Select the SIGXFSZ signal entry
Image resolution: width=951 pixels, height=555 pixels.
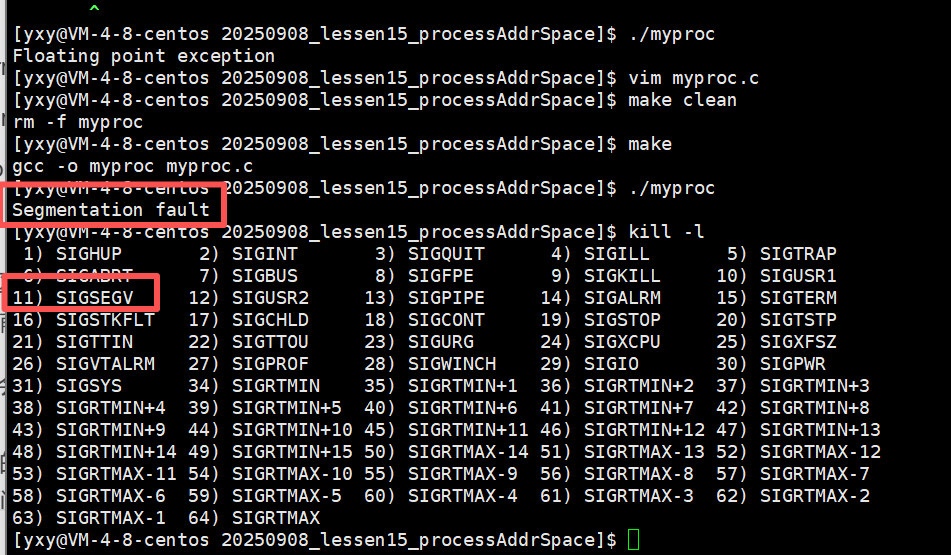[x=776, y=341]
